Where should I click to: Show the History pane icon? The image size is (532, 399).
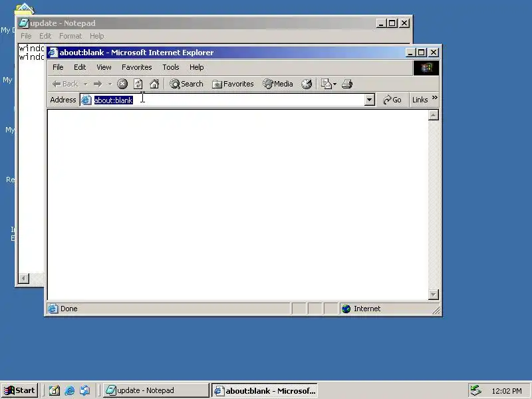[x=307, y=84]
